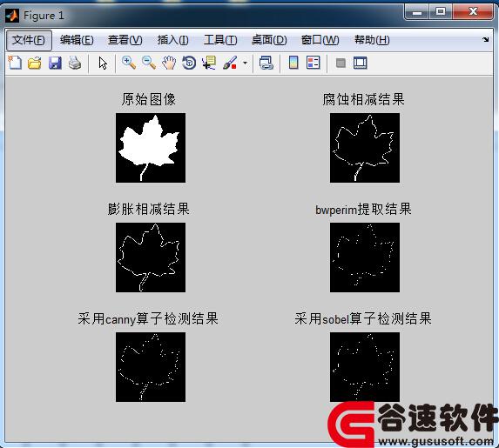
Task: Print the figure using the printer icon
Action: [75, 63]
